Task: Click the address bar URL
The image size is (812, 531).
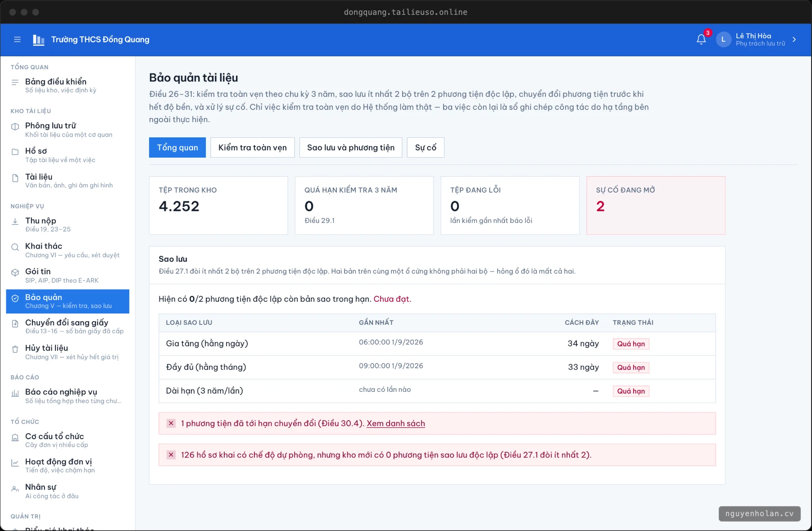Action: (x=406, y=12)
